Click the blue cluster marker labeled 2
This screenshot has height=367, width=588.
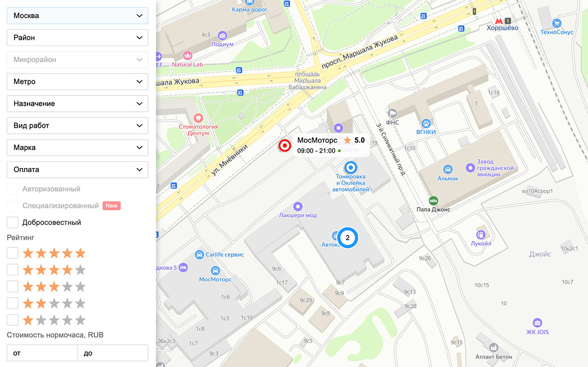point(347,238)
